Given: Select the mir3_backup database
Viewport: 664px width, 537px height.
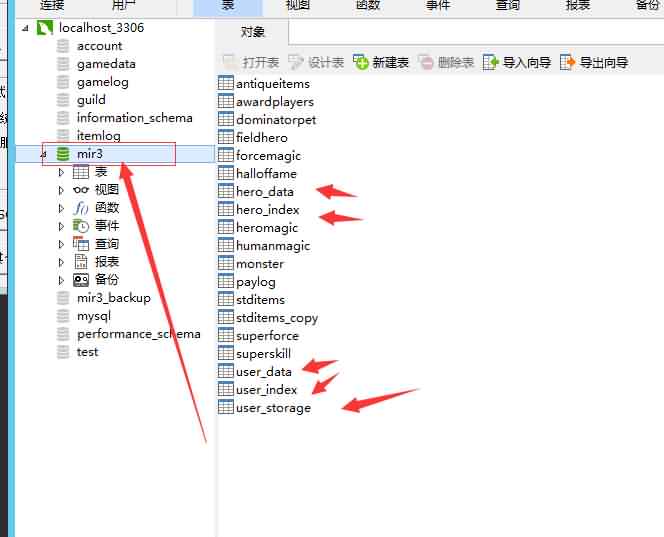Looking at the screenshot, I should (113, 298).
